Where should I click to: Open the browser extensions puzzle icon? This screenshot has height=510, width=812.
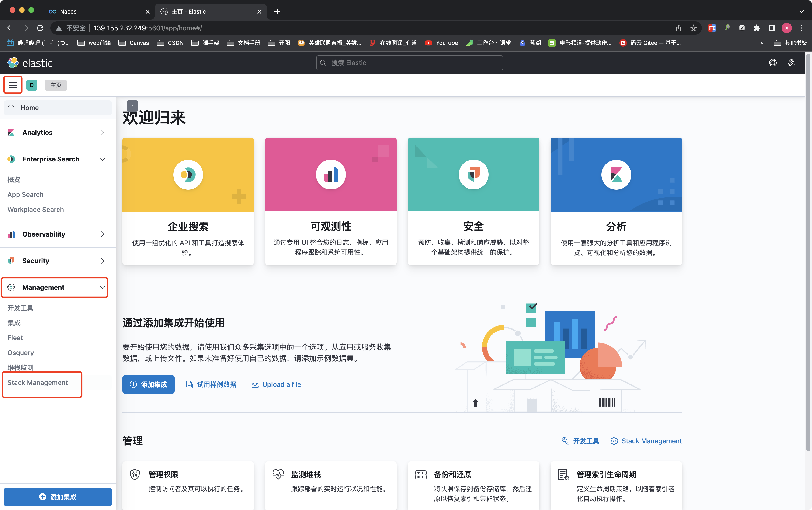[x=757, y=28]
